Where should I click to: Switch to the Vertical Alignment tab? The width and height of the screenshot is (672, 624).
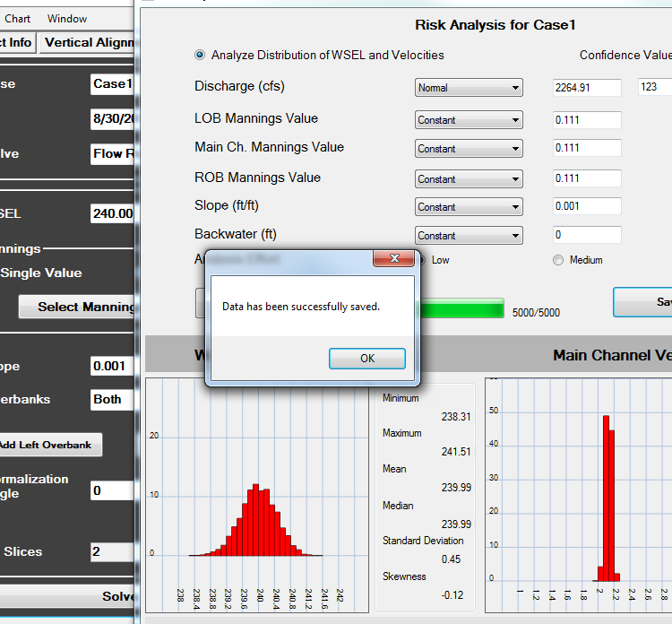pyautogui.click(x=87, y=42)
